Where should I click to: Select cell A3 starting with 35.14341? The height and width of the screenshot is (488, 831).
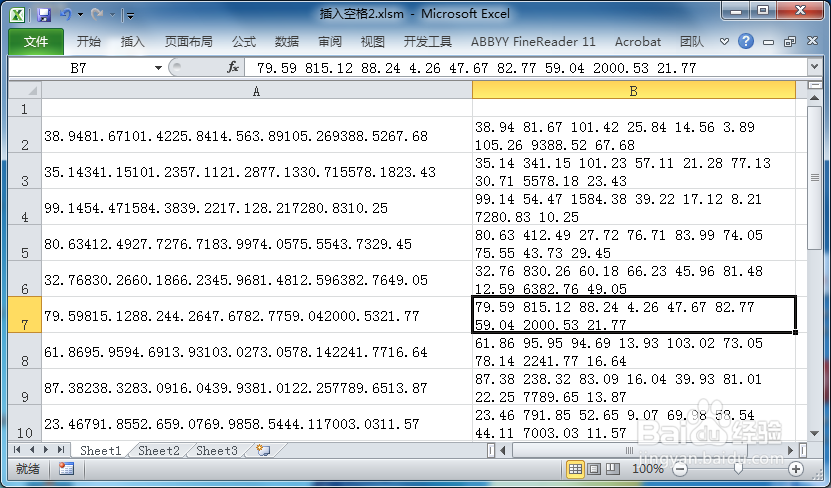(x=257, y=171)
